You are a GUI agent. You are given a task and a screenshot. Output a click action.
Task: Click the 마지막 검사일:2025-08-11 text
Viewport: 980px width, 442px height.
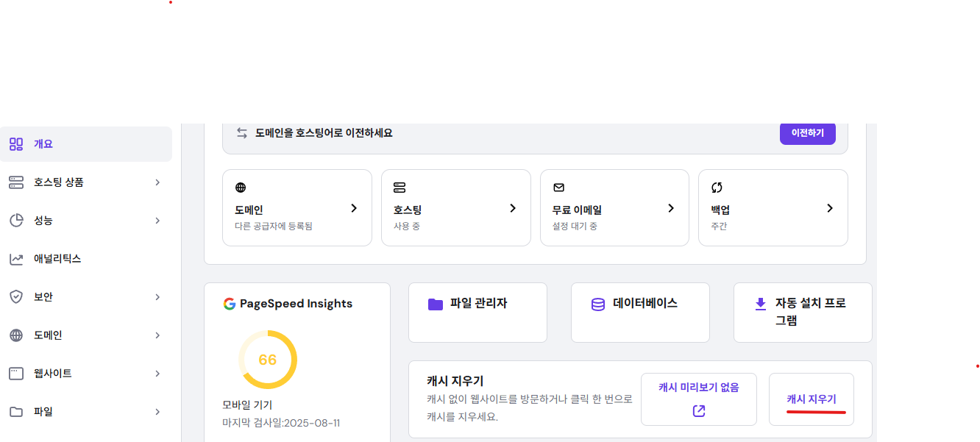coord(281,423)
